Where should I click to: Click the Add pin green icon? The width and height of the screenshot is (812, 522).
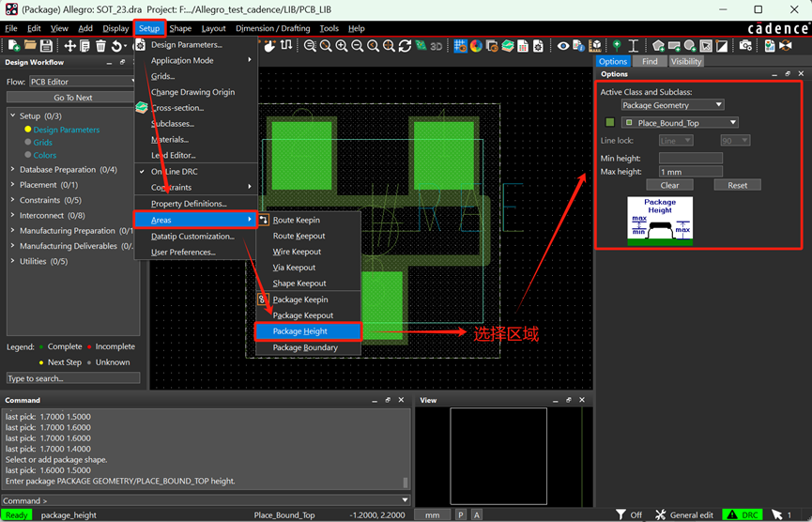coord(617,46)
